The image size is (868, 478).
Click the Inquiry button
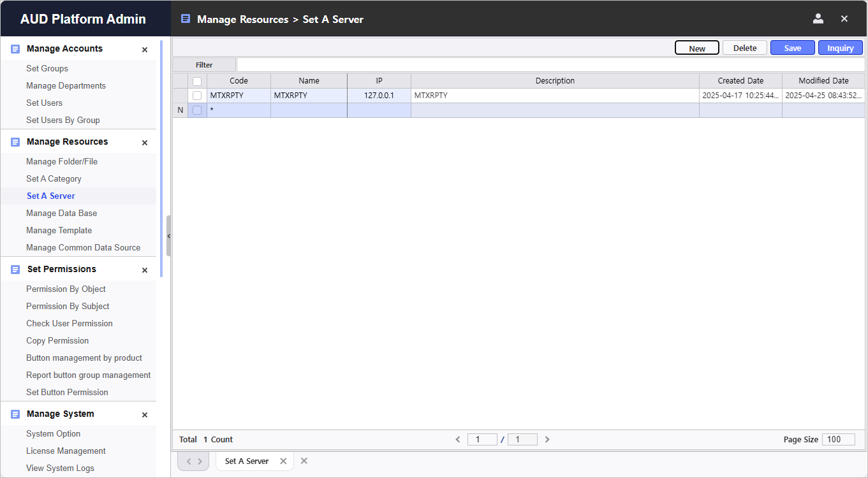[841, 48]
